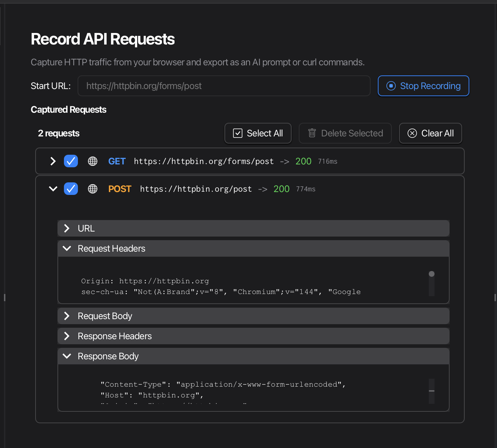Click the Clear All button
The image size is (497, 448).
tap(430, 133)
